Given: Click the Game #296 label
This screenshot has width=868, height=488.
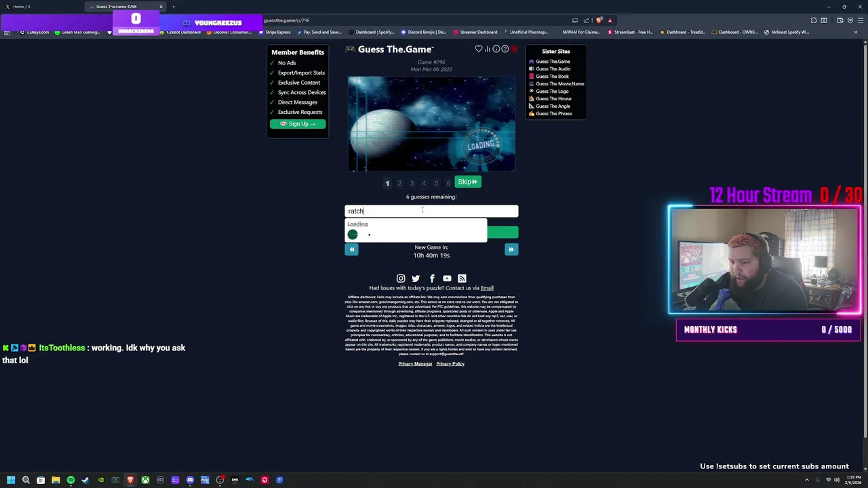Looking at the screenshot, I should (x=431, y=62).
